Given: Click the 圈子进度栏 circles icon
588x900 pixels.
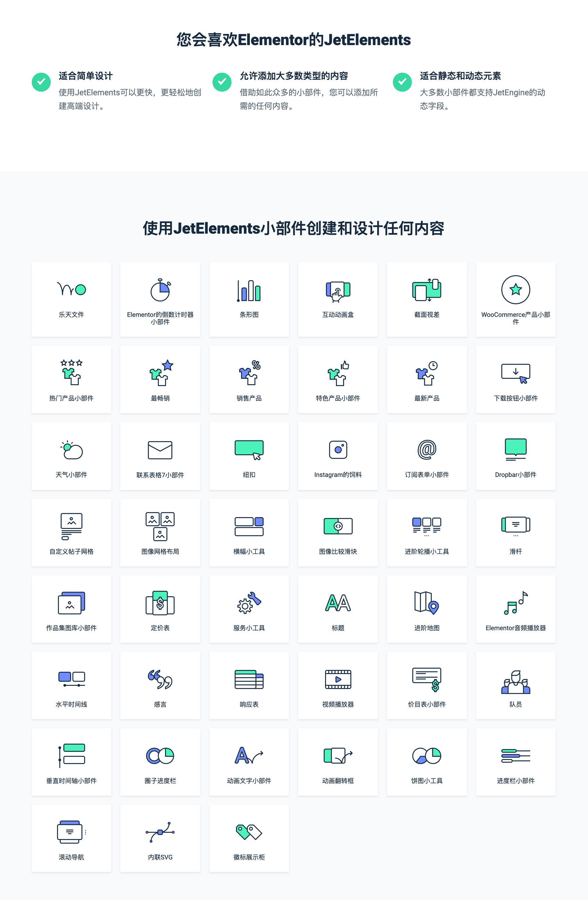Looking at the screenshot, I should pyautogui.click(x=160, y=756).
